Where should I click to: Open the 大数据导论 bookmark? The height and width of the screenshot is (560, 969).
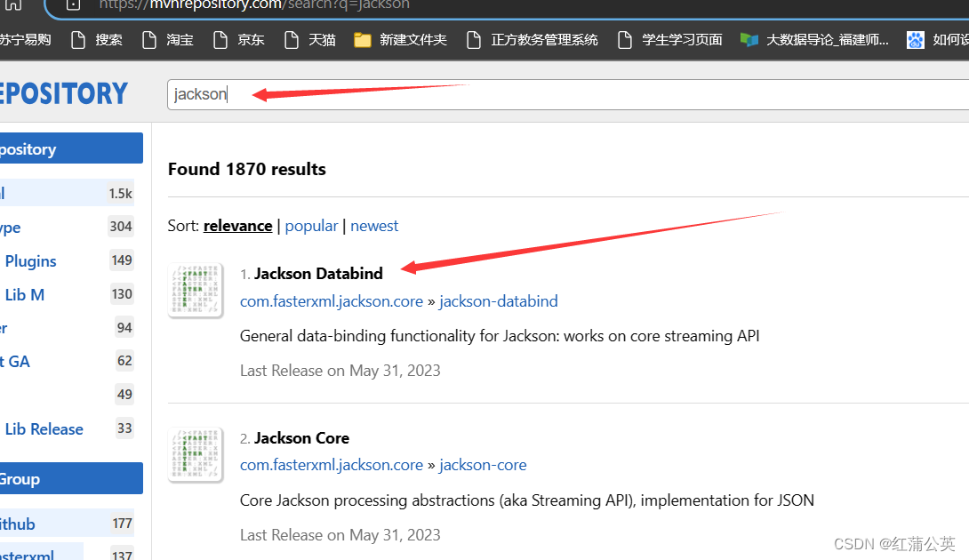point(814,40)
